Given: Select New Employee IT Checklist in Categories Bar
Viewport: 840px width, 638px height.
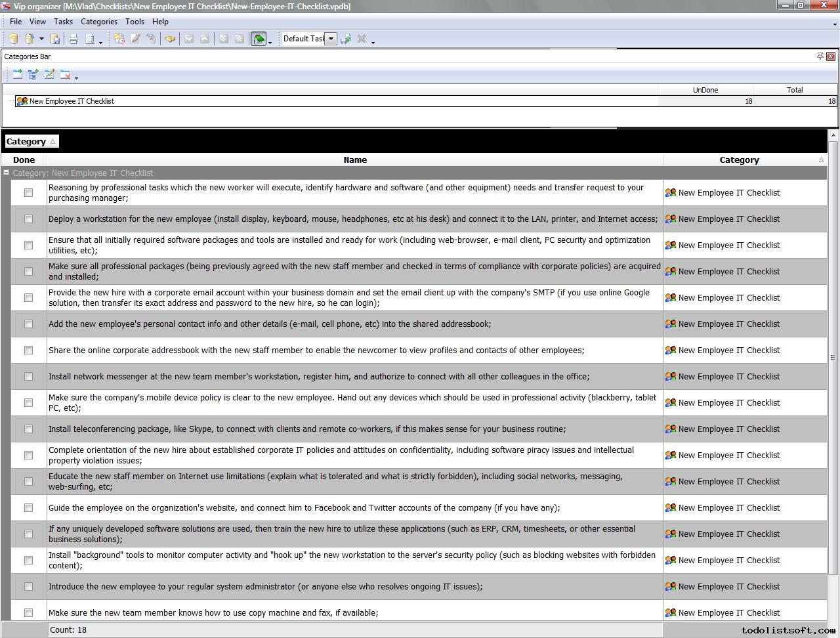Looking at the screenshot, I should pos(72,101).
